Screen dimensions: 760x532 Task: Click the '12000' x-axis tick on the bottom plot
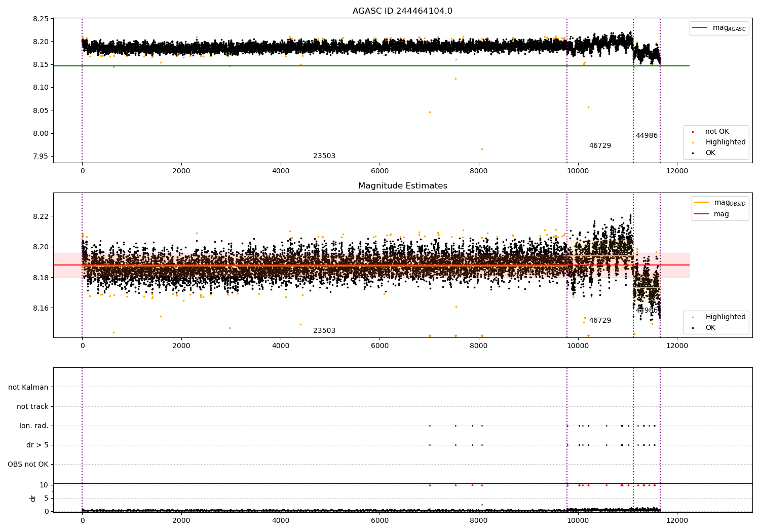tap(677, 520)
